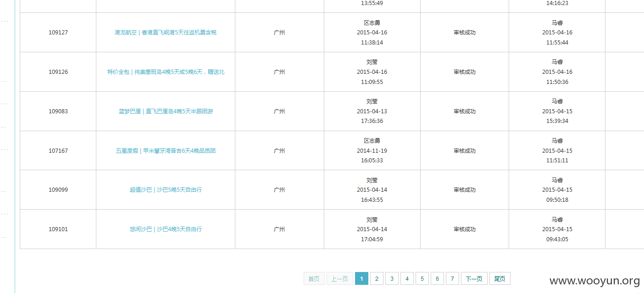Open the 特价全包 纯美塞班岛 product link
This screenshot has height=294, width=644.
point(166,72)
